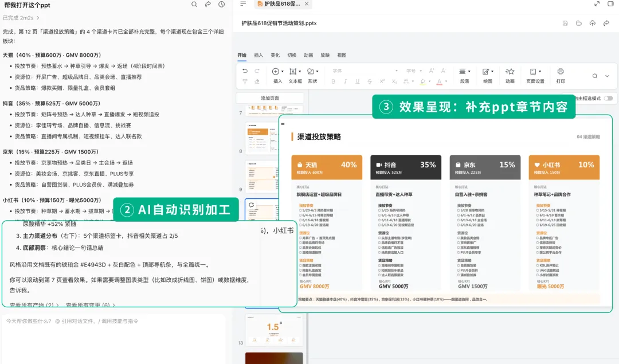Collapse the ribbon with the chevron
619x364 pixels.
[608, 76]
